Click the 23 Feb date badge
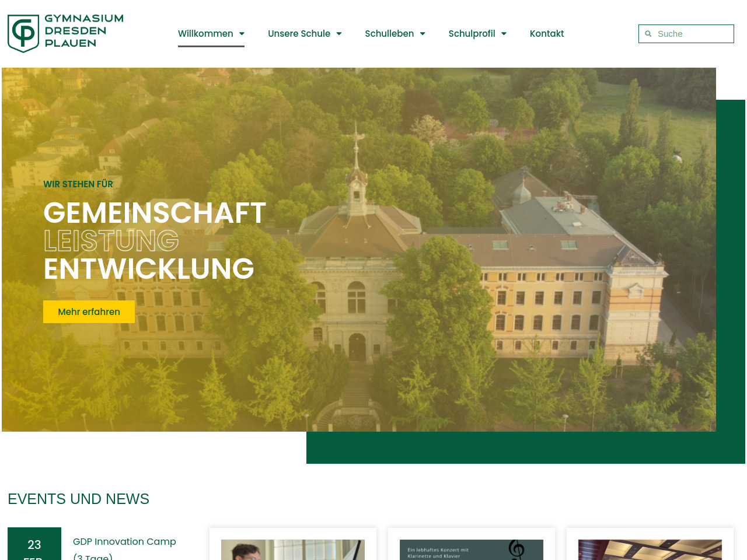 coord(34,545)
